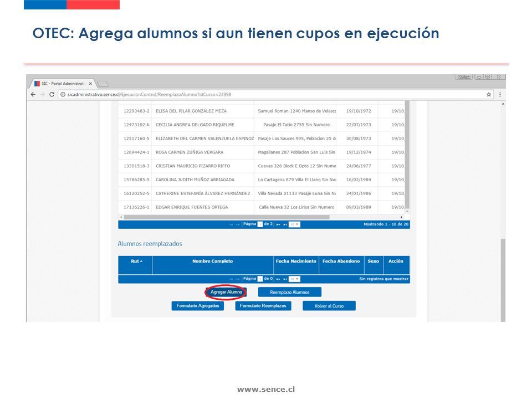
Task: Go to next page in student list pager
Action: [x=278, y=224]
